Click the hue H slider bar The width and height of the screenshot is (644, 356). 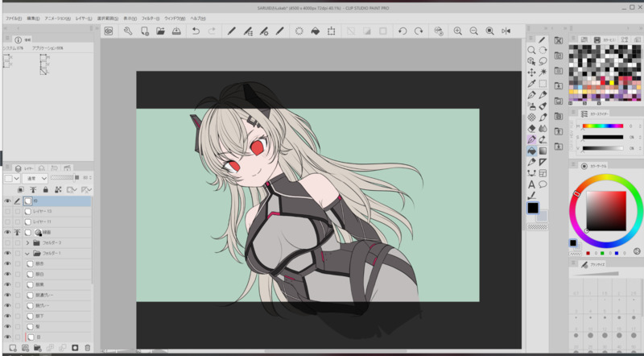(602, 126)
